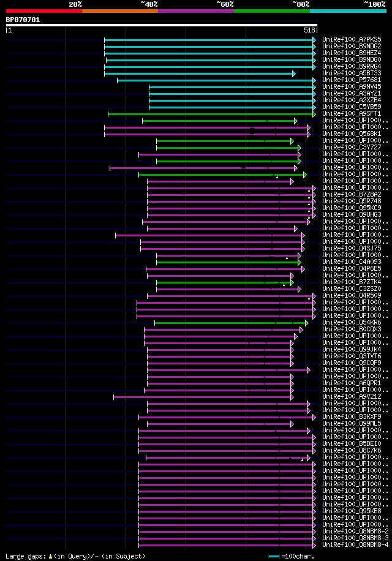This screenshot has width=392, height=561.
Task: Select the UniRef100_Q8NBM8-4 hit label
Action: (x=355, y=545)
